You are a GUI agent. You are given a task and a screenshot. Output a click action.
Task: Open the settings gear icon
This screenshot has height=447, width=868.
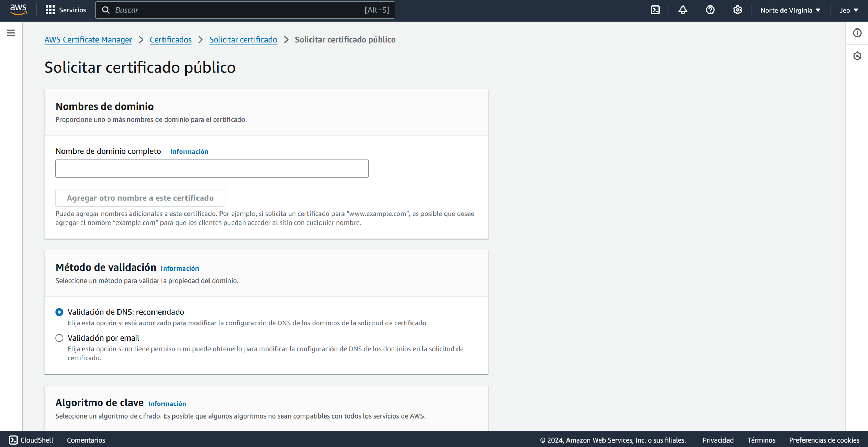tap(737, 10)
